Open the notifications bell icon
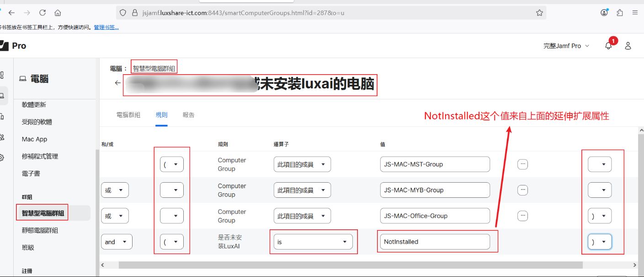Screen dimensions: 644x277 click(608, 46)
